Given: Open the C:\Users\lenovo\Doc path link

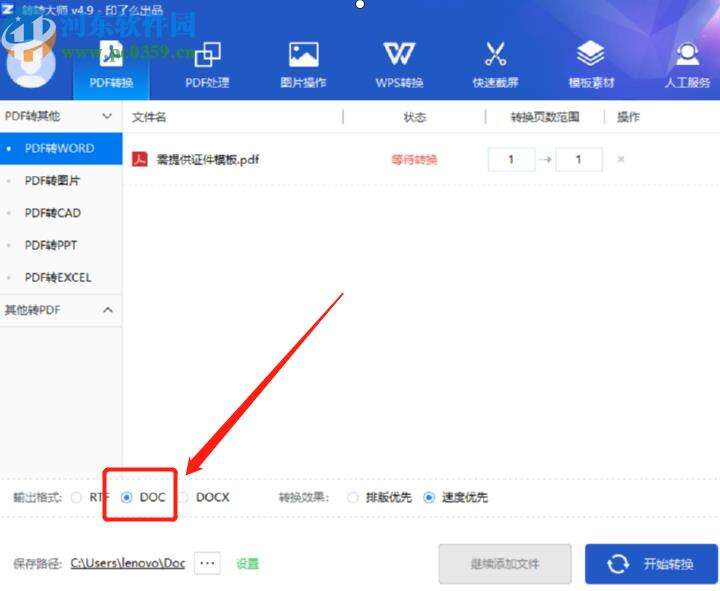Looking at the screenshot, I should [128, 563].
